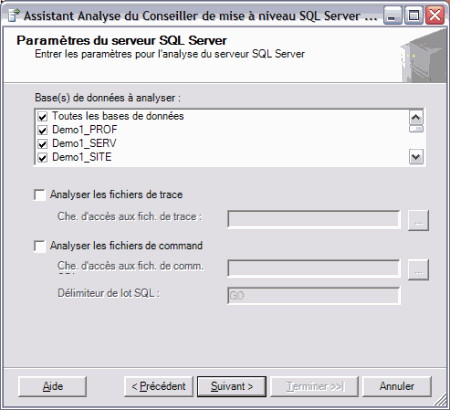Go back with the Précédent button
This screenshot has width=450, height=410.
(x=159, y=387)
